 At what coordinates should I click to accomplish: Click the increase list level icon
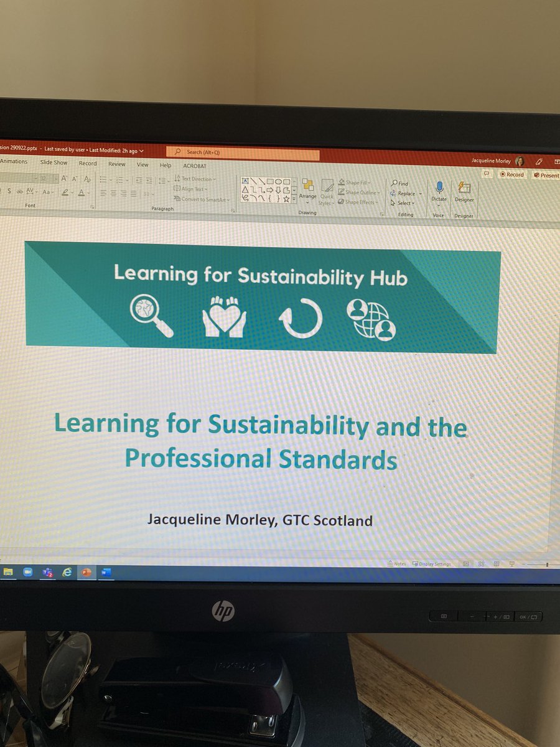(149, 179)
